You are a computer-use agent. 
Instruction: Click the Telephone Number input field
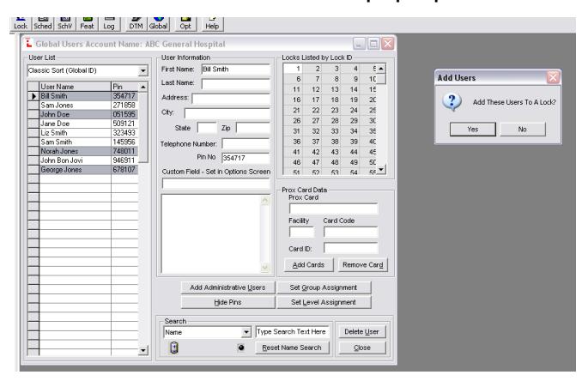[x=246, y=143]
